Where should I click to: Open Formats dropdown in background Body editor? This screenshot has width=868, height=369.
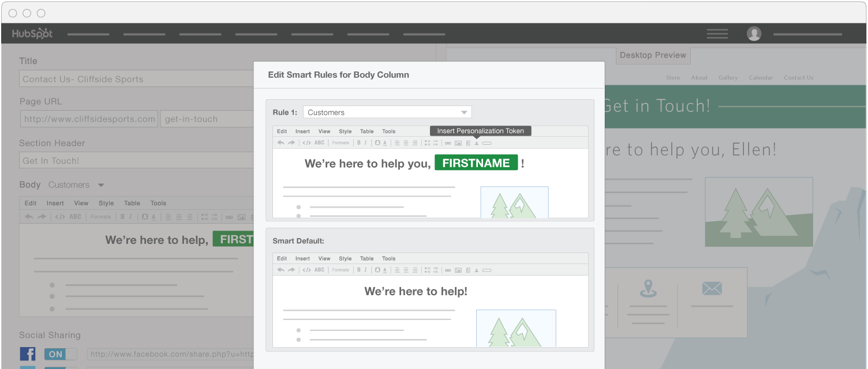click(x=100, y=217)
